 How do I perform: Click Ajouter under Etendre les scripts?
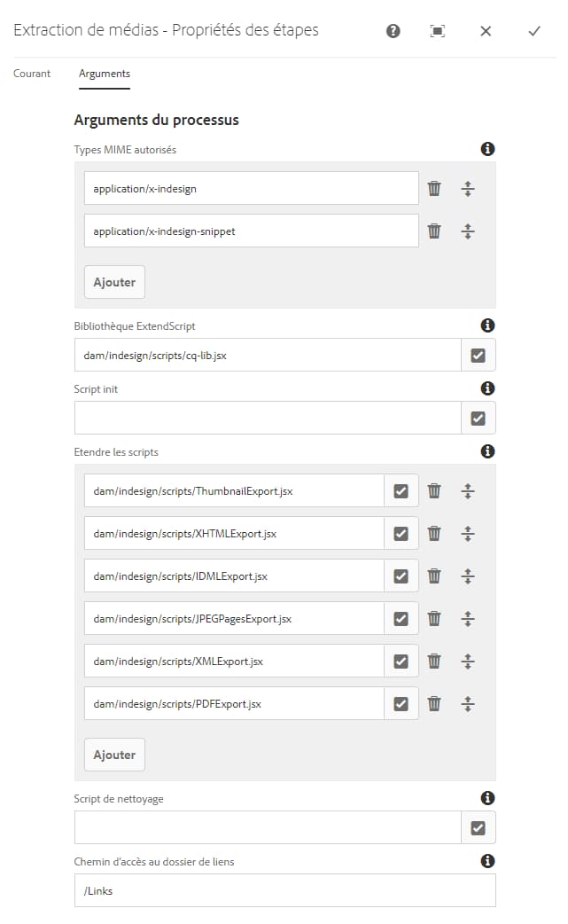pos(113,754)
